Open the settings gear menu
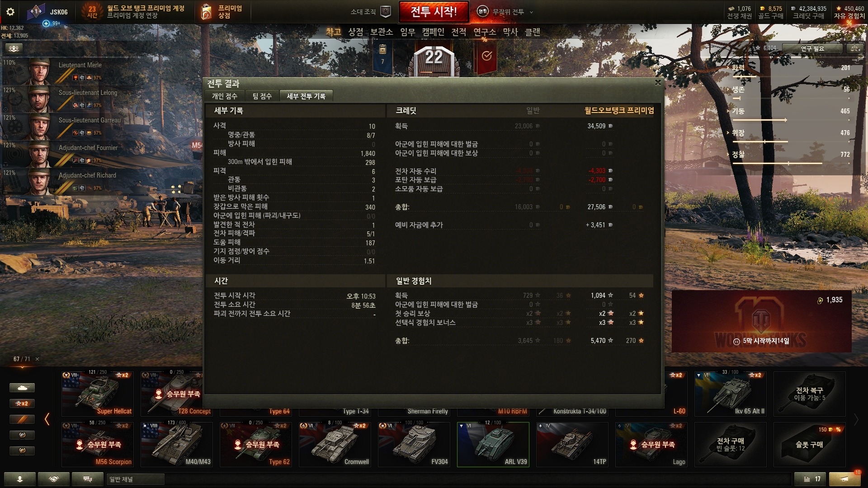 pyautogui.click(x=10, y=12)
